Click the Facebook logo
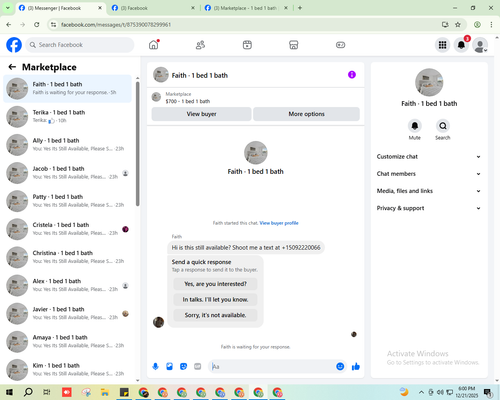This screenshot has height=400, width=500. click(x=14, y=45)
